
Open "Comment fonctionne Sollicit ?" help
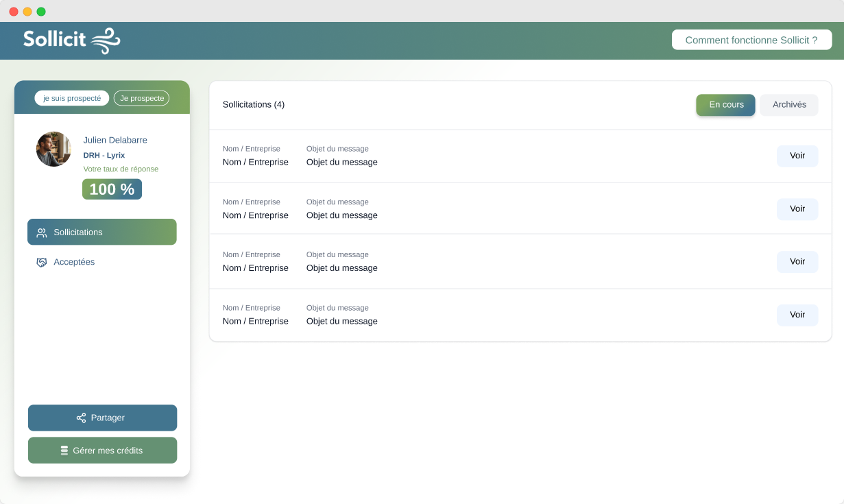[x=751, y=40]
